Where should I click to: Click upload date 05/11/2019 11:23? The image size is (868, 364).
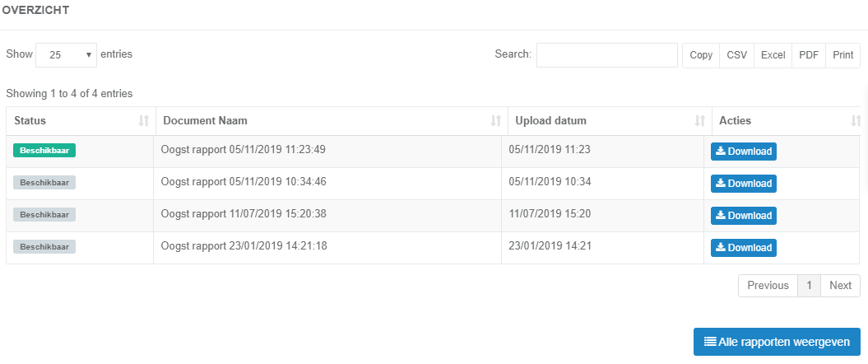(550, 150)
